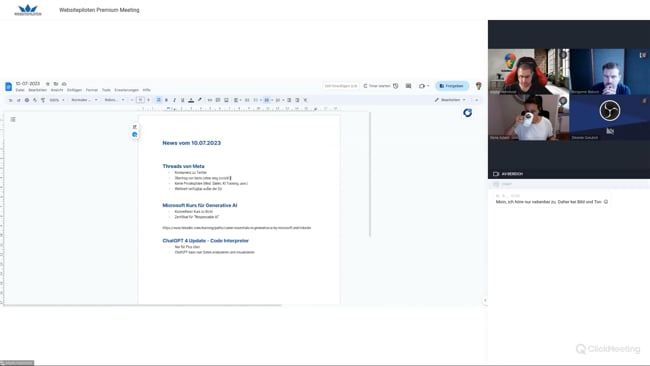Click the Google account avatar
This screenshot has height=366, width=650.
[479, 86]
